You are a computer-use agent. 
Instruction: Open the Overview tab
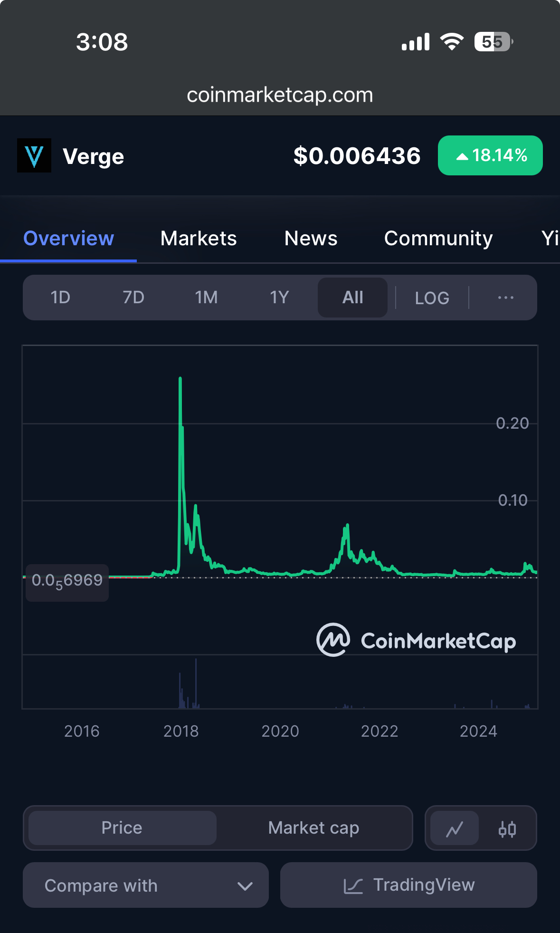[69, 238]
